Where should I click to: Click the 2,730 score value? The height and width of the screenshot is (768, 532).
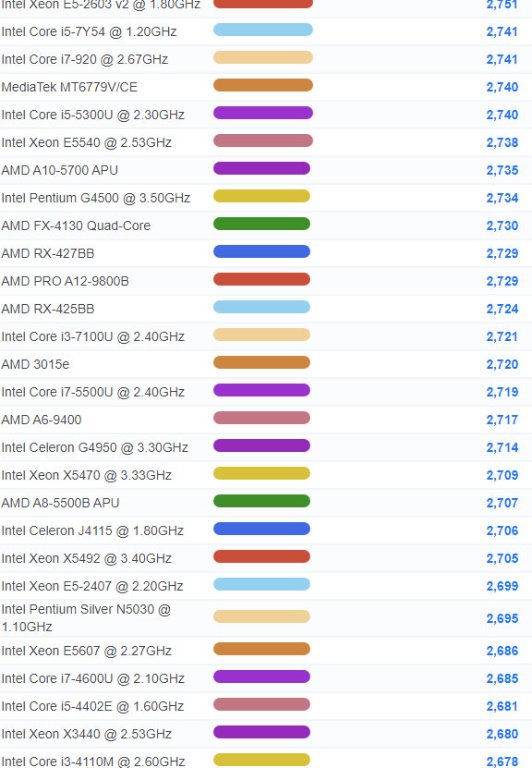click(x=502, y=226)
